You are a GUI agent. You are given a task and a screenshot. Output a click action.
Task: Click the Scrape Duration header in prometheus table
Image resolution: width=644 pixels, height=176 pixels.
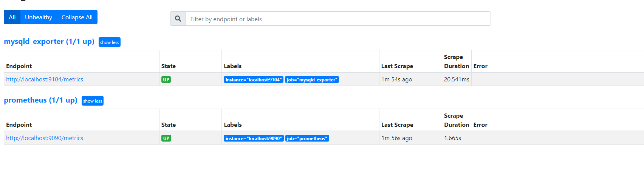pos(457,120)
